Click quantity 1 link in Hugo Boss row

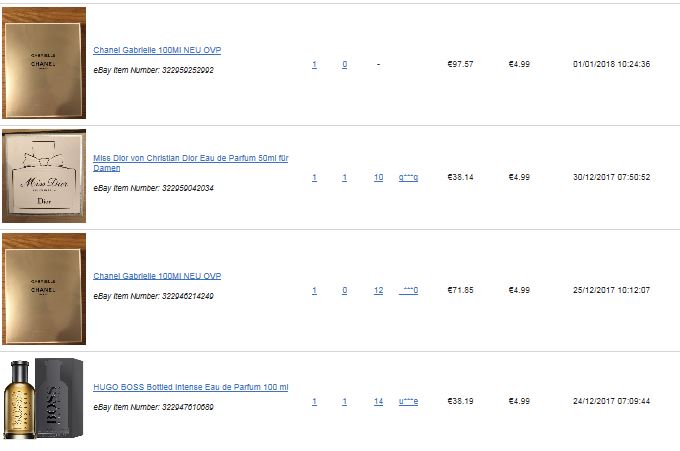click(314, 401)
